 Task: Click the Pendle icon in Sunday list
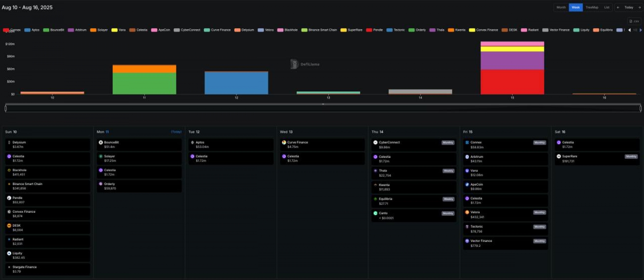click(9, 198)
